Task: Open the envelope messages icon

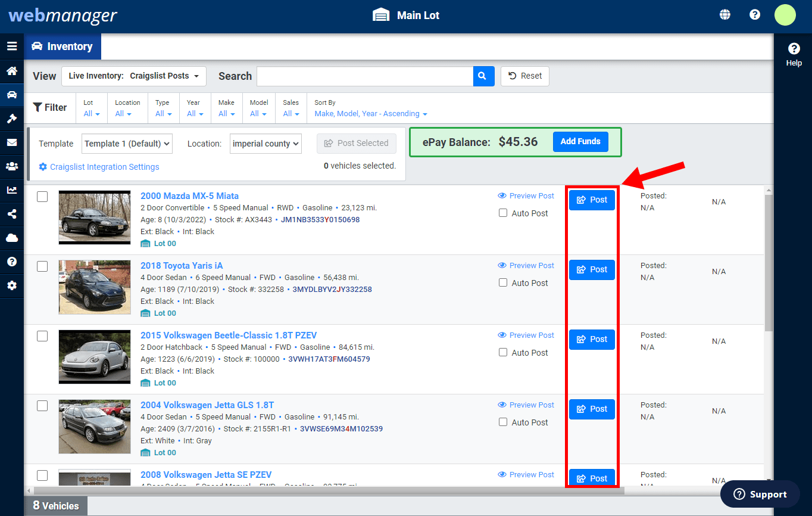Action: pyautogui.click(x=12, y=142)
